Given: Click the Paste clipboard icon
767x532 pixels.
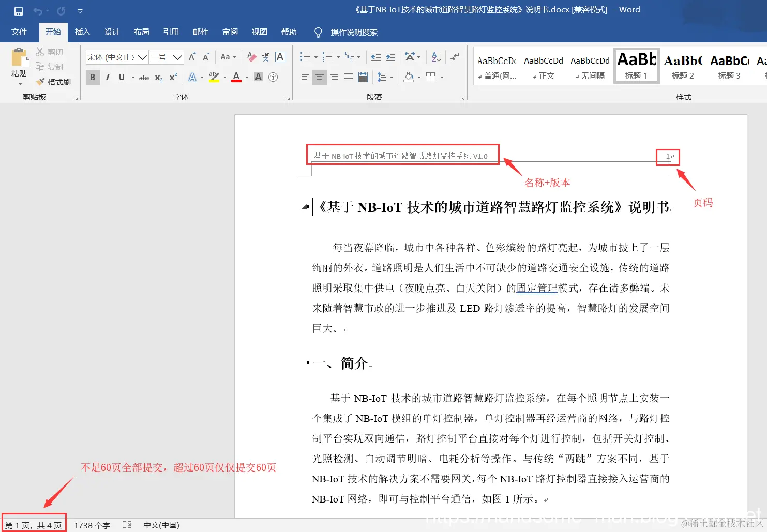Looking at the screenshot, I should point(19,58).
